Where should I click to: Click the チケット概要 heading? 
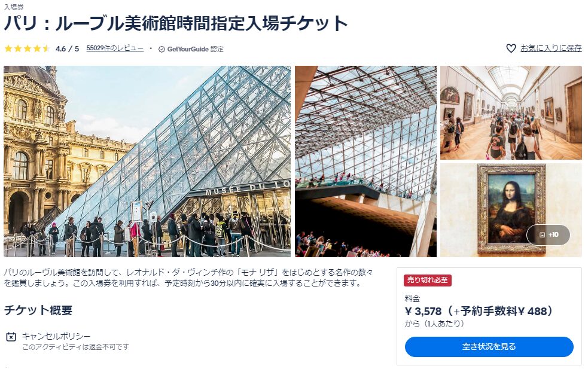(x=38, y=310)
